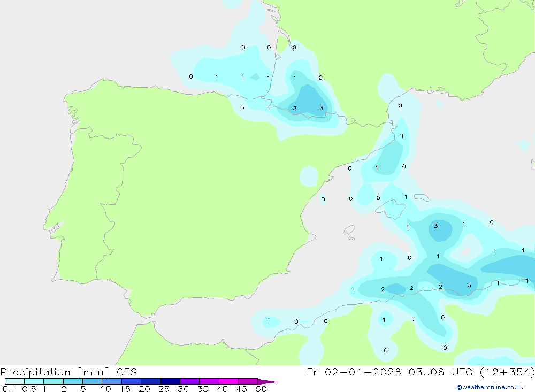This screenshot has width=535, height=392.
Task: Click the '25' legend scale label
Action: pos(164,389)
